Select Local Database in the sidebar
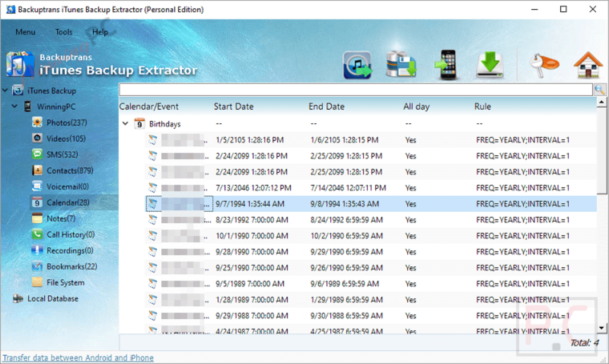The image size is (609, 364). 53,299
